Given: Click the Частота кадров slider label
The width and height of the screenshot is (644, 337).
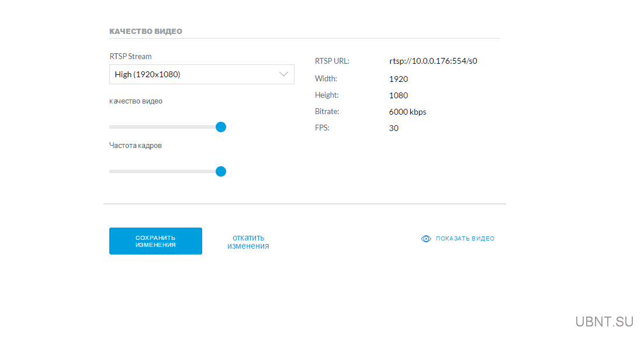Looking at the screenshot, I should (135, 146).
